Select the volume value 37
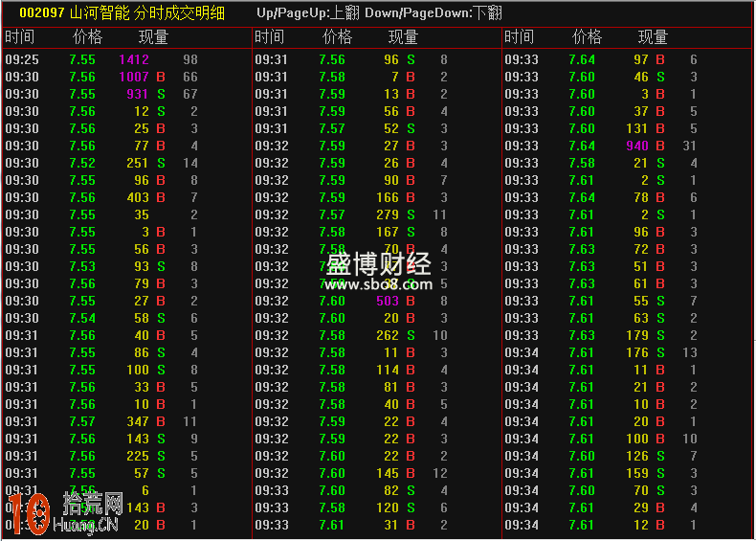 [641, 111]
